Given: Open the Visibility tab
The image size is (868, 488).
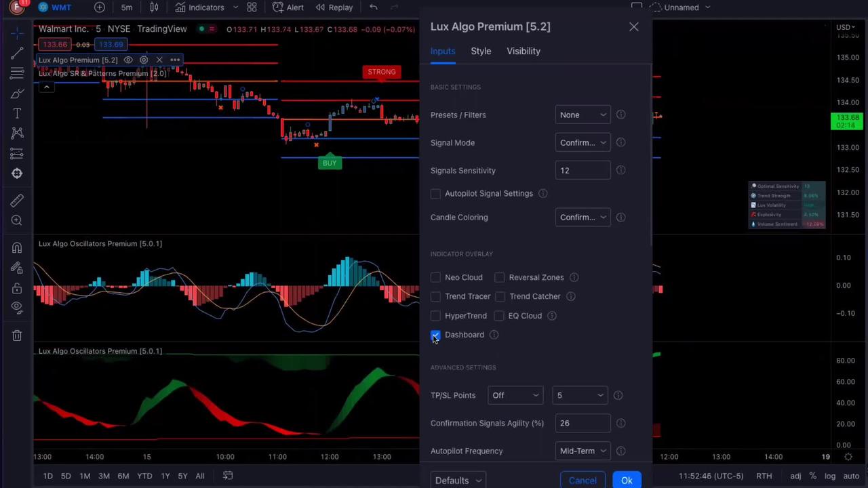Looking at the screenshot, I should (523, 51).
